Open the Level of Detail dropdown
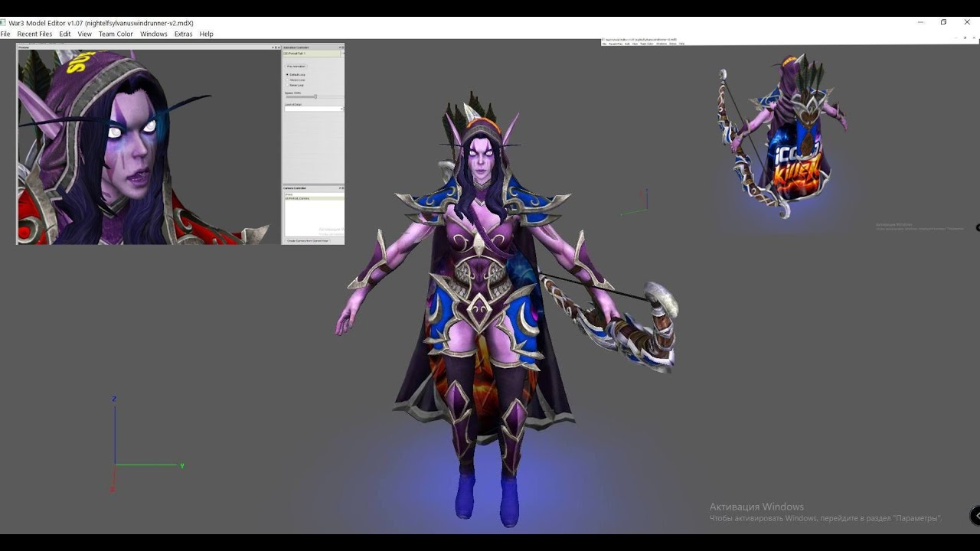This screenshot has width=980, height=551. pos(314,109)
